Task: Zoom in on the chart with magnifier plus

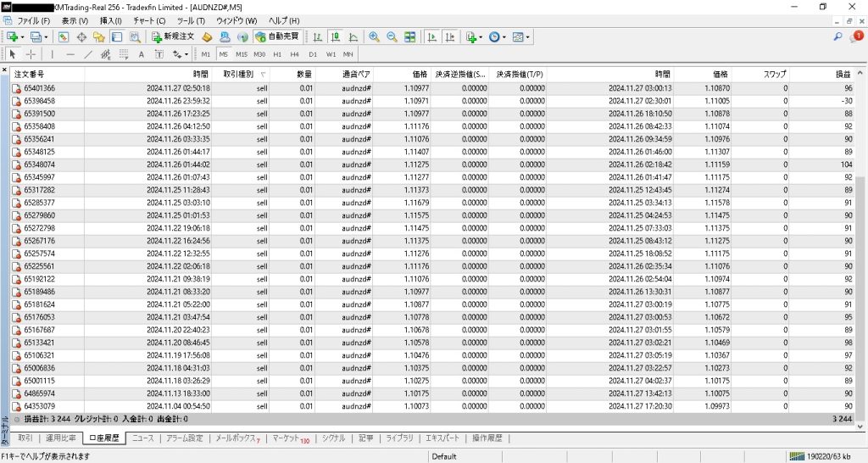Action: coord(374,37)
